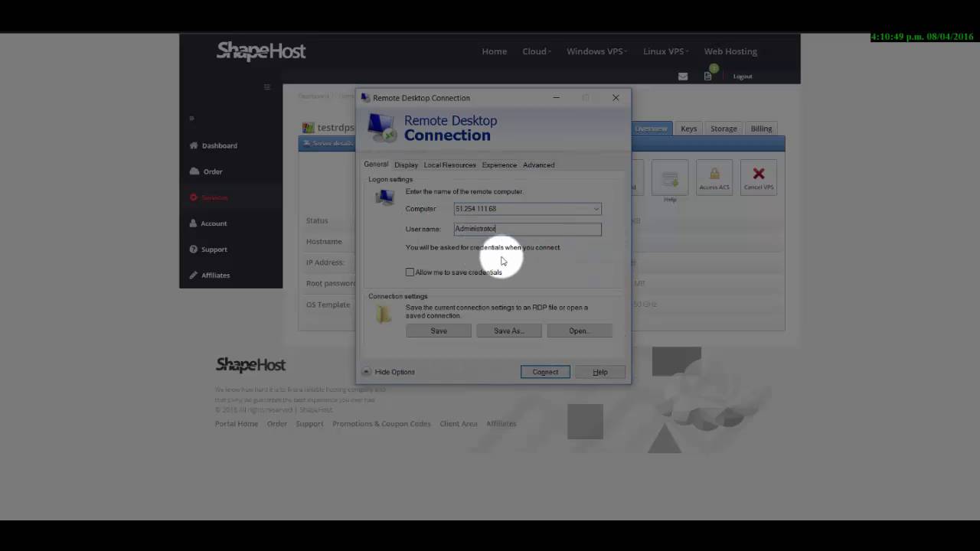Image resolution: width=980 pixels, height=551 pixels.
Task: Expand the Linux VPS menu
Action: 665,51
